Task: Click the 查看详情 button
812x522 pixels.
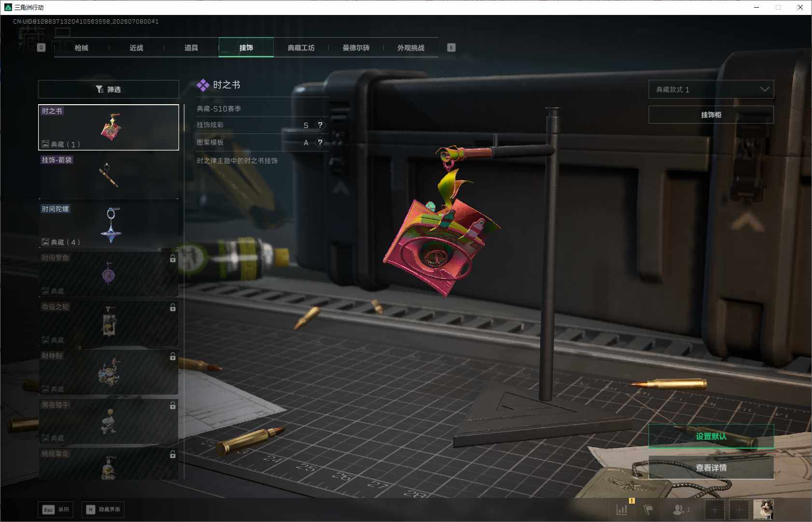Action: tap(711, 467)
